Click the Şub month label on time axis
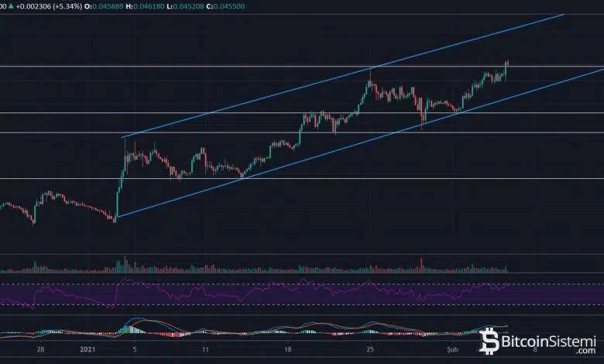 453,349
